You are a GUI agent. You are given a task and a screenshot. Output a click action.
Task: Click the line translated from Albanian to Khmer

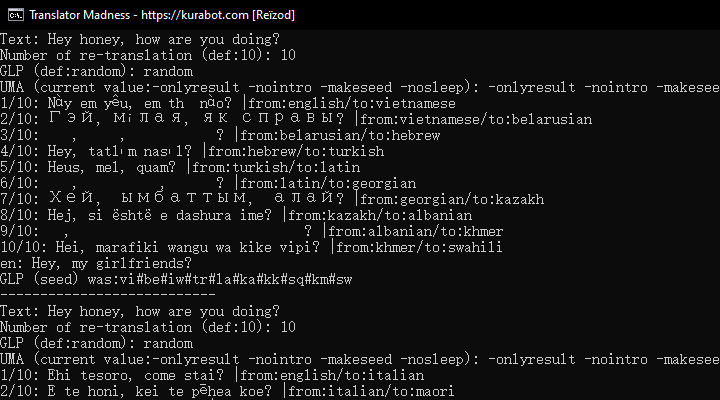click(252, 231)
